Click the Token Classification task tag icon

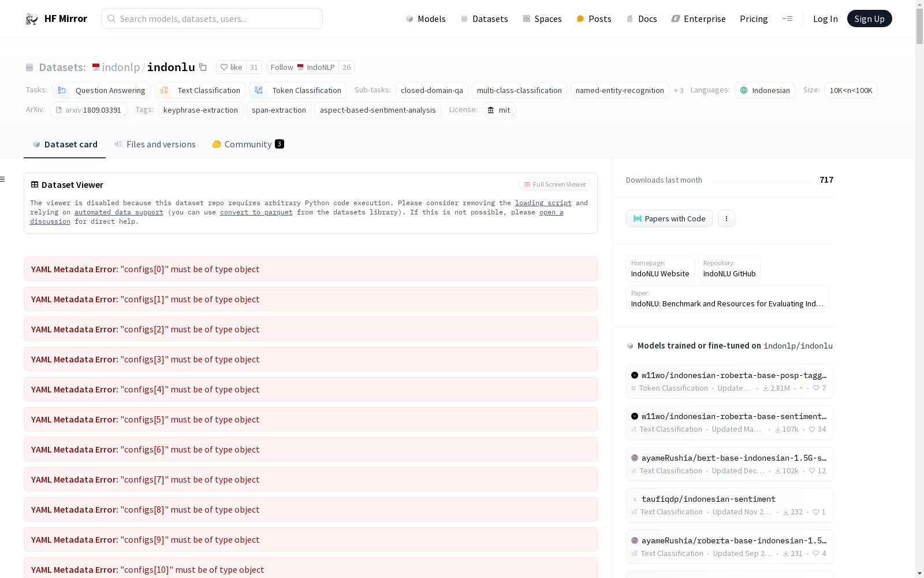[259, 90]
